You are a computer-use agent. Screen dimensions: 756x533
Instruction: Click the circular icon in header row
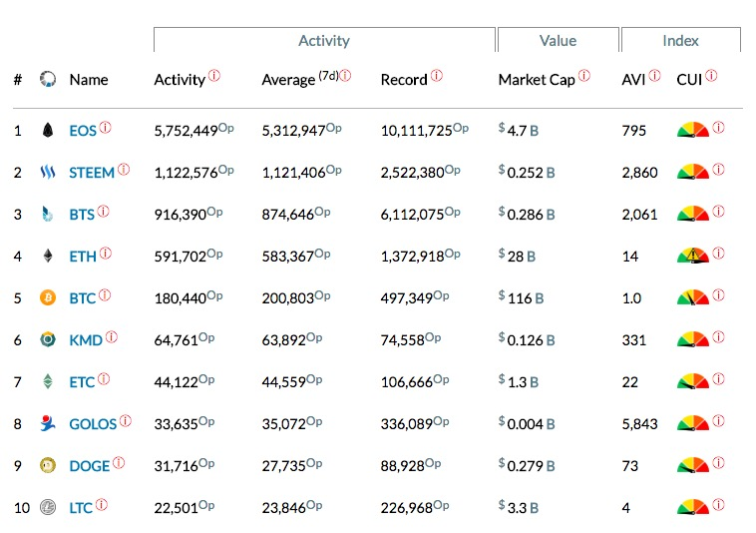click(x=47, y=79)
